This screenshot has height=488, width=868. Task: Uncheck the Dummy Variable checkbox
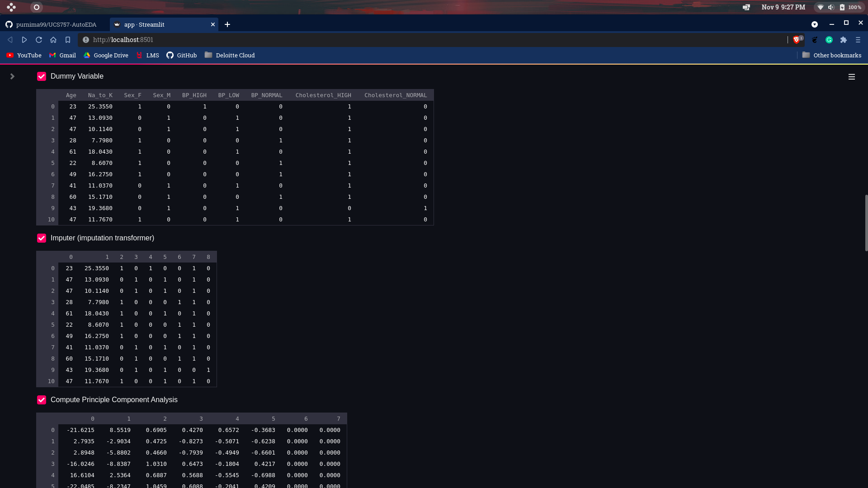click(42, 76)
